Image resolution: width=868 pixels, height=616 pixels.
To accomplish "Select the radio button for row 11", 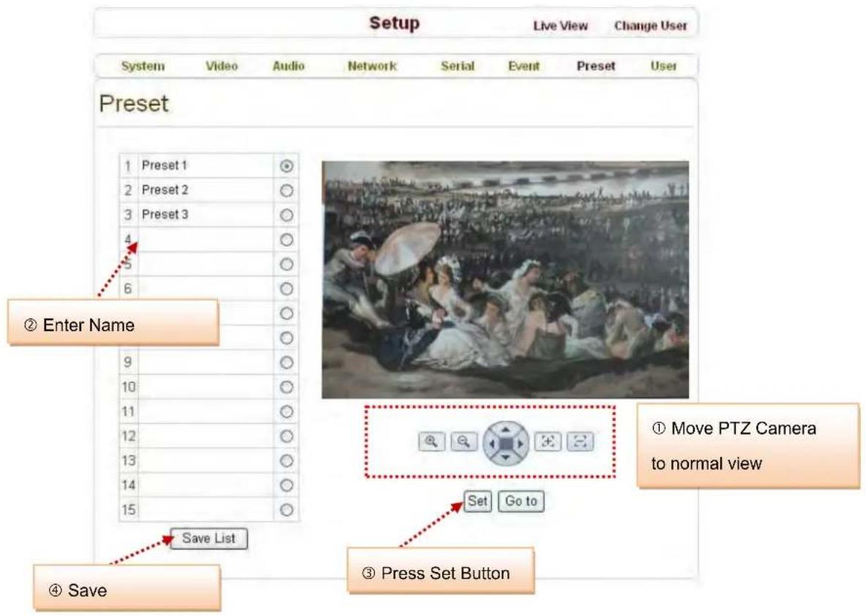I will 286,412.
